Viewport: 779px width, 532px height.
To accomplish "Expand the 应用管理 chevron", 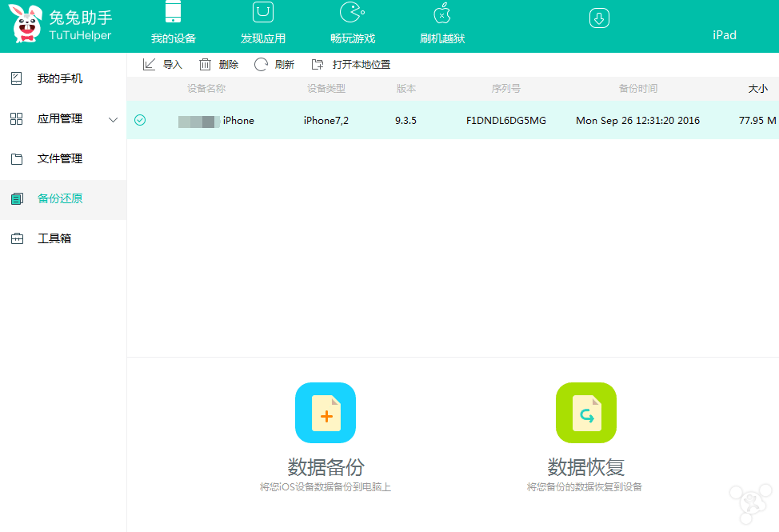I will pyautogui.click(x=114, y=120).
